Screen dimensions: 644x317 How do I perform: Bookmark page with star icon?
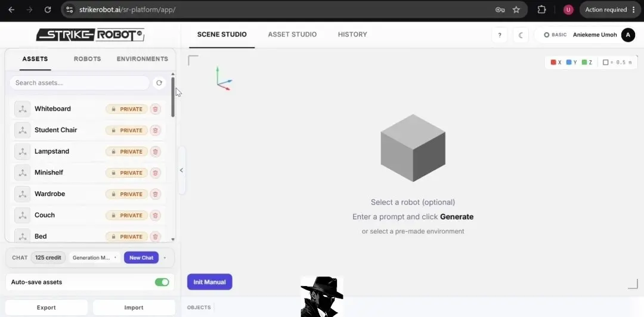[x=516, y=10]
